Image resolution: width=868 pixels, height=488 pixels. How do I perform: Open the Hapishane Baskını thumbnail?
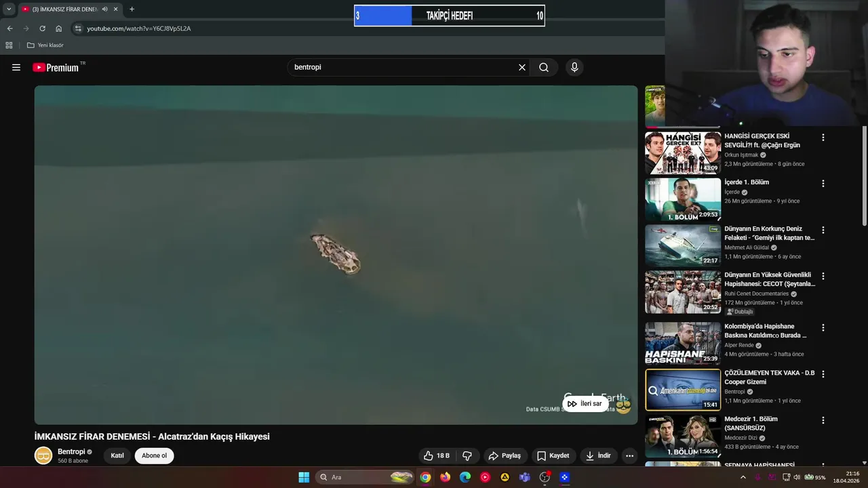(x=682, y=344)
